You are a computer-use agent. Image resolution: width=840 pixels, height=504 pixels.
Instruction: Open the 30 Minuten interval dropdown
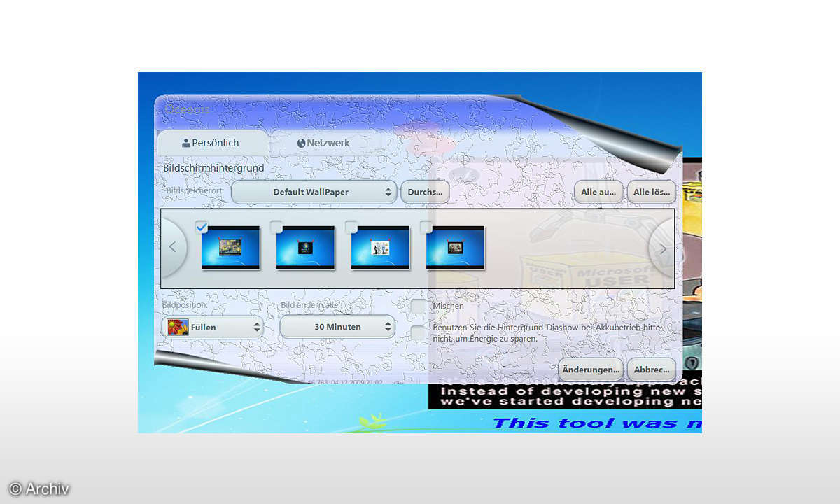click(x=337, y=327)
